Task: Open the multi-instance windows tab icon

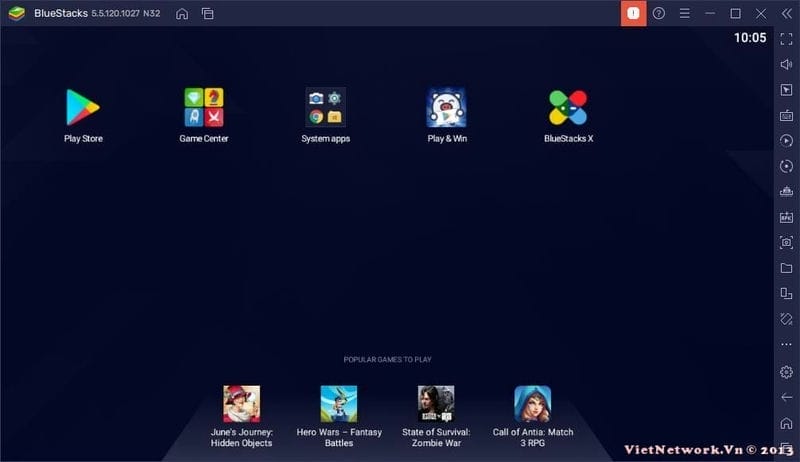Action: pyautogui.click(x=208, y=14)
